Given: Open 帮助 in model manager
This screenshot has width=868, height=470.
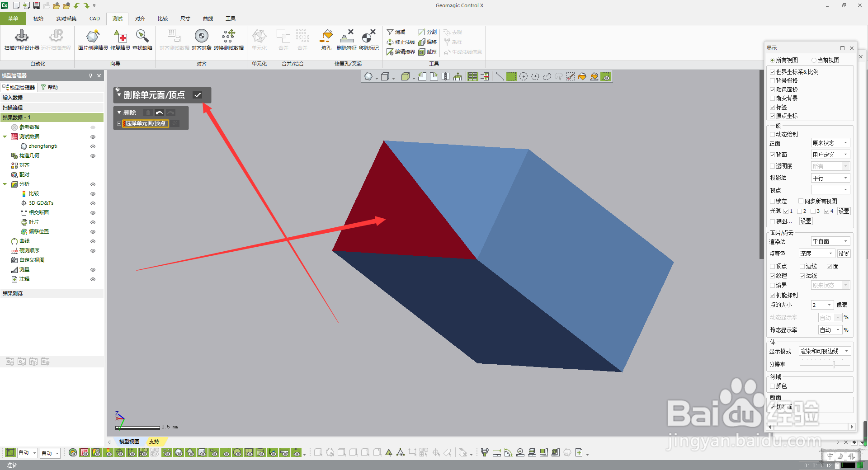Looking at the screenshot, I should (x=49, y=87).
